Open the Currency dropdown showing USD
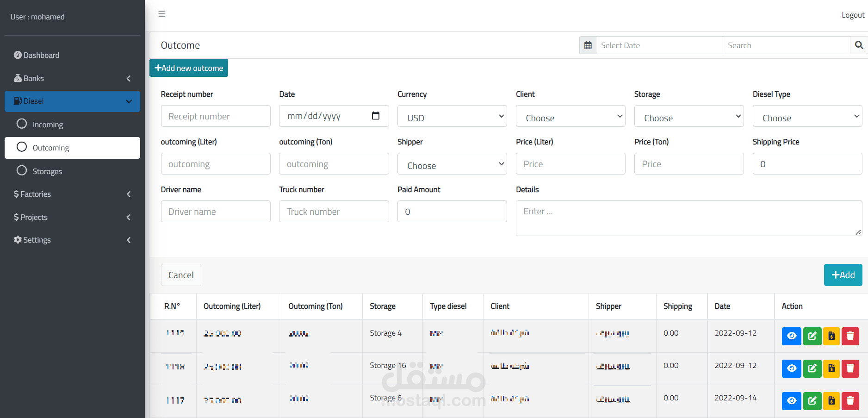 (x=452, y=116)
